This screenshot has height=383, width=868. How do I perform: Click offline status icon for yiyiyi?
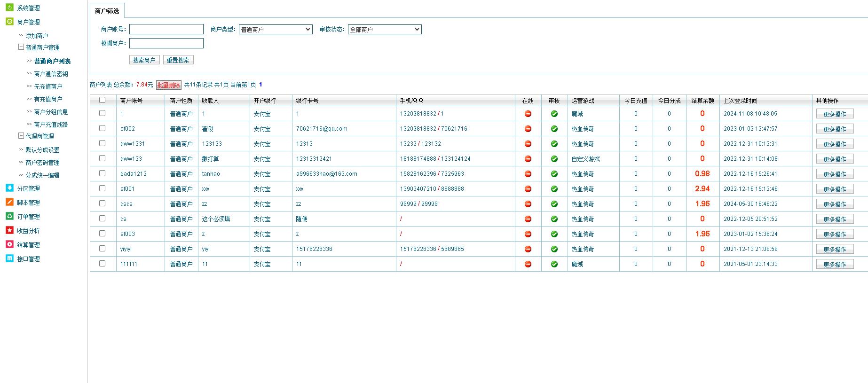[528, 249]
